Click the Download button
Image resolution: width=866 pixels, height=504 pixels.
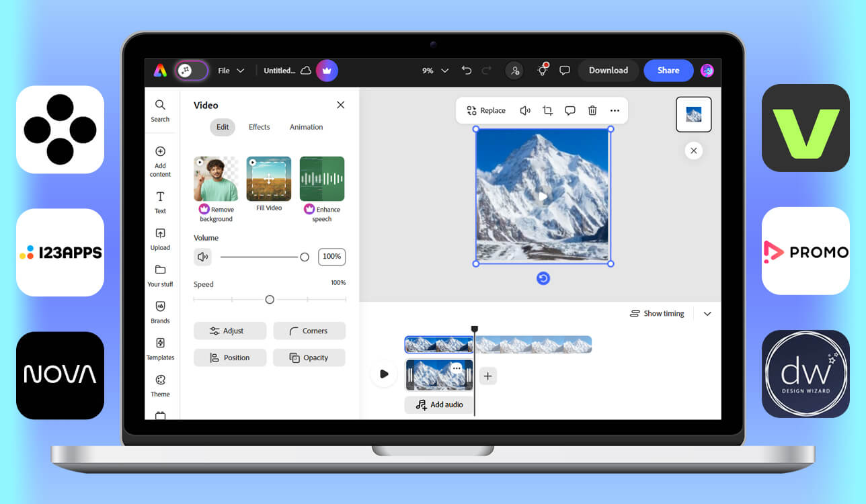pyautogui.click(x=607, y=70)
